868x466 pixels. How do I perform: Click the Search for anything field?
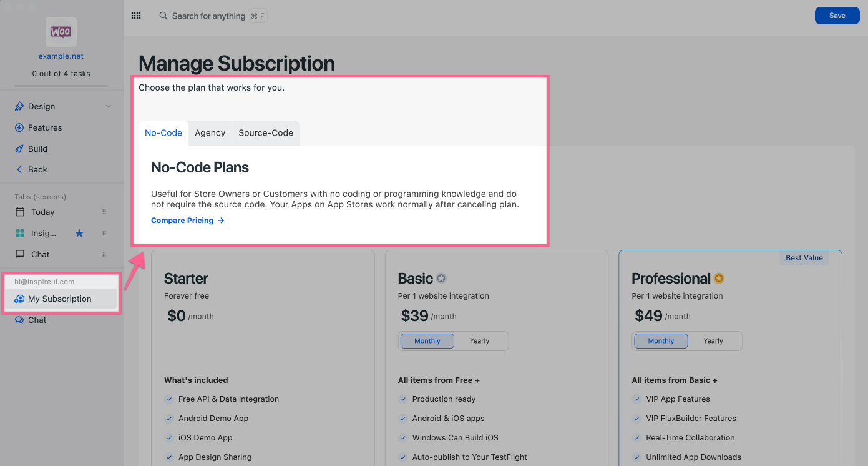pos(209,16)
